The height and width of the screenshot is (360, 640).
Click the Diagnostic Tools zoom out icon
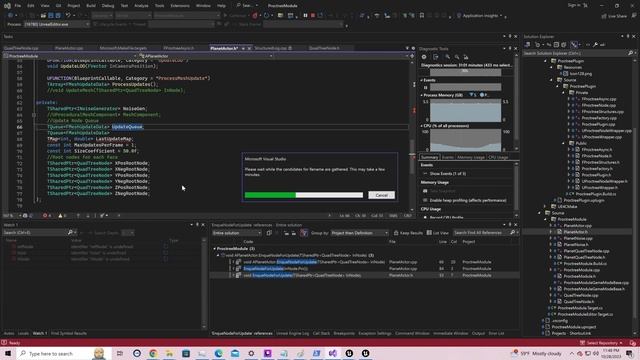[x=457, y=57]
